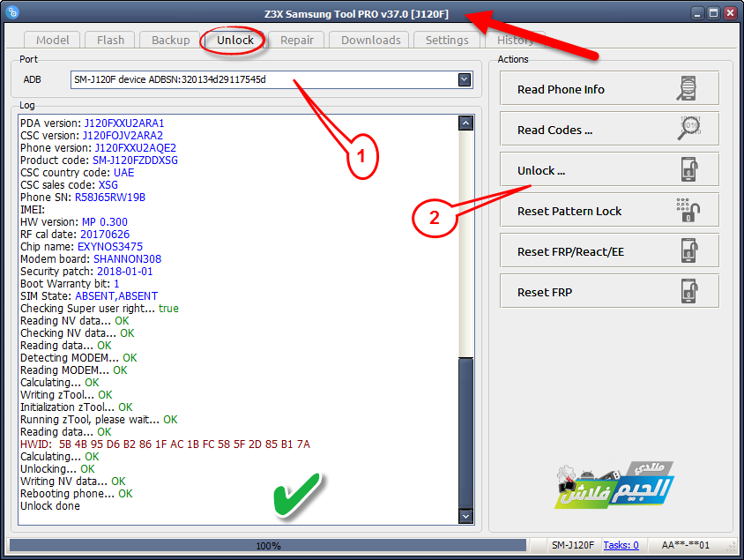Click the phone magnifier icon on Read Phone Info

pos(687,88)
